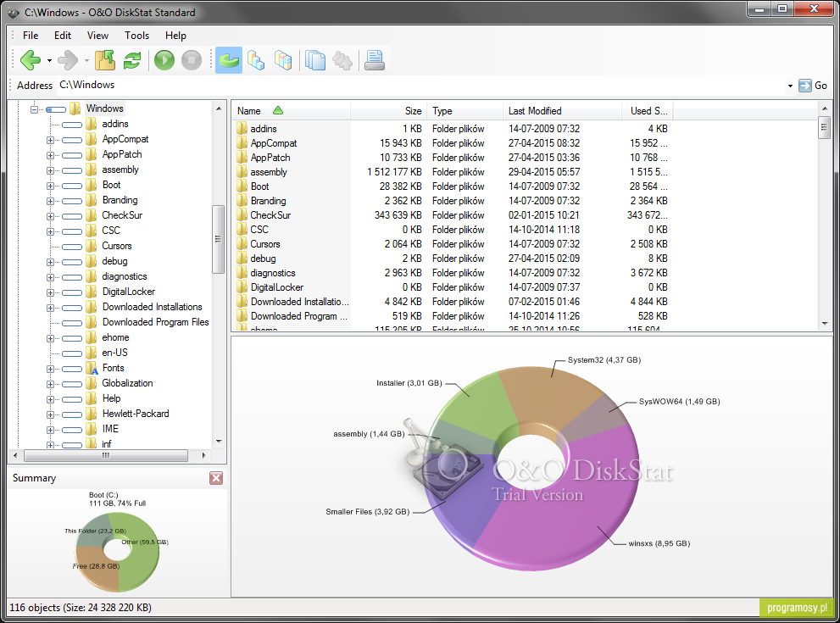Select Cursors folder in the tree
The image size is (840, 623).
(117, 246)
